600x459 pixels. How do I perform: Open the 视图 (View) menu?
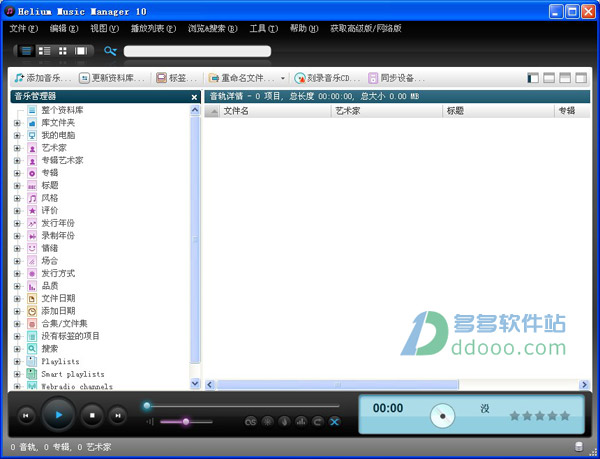(x=104, y=29)
